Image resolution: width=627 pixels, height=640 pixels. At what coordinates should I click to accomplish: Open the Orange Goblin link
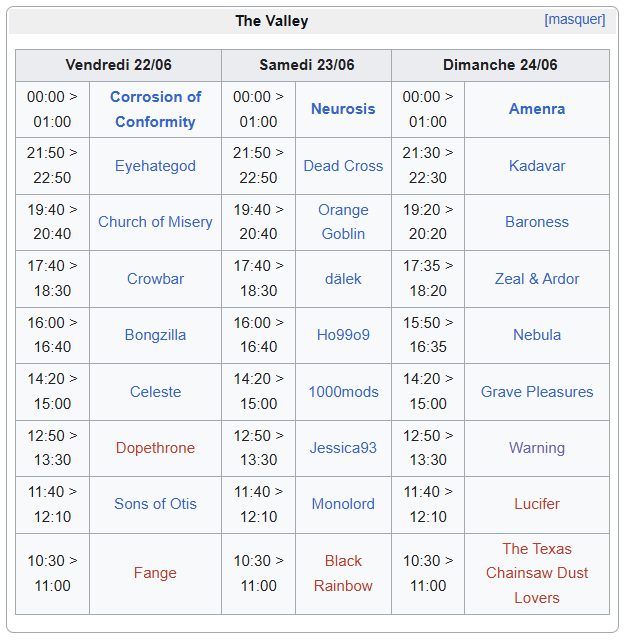[x=343, y=222]
